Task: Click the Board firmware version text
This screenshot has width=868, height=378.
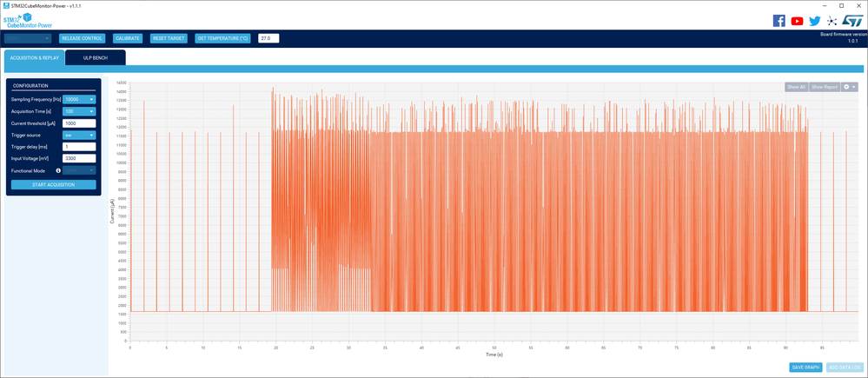Action: click(x=844, y=34)
